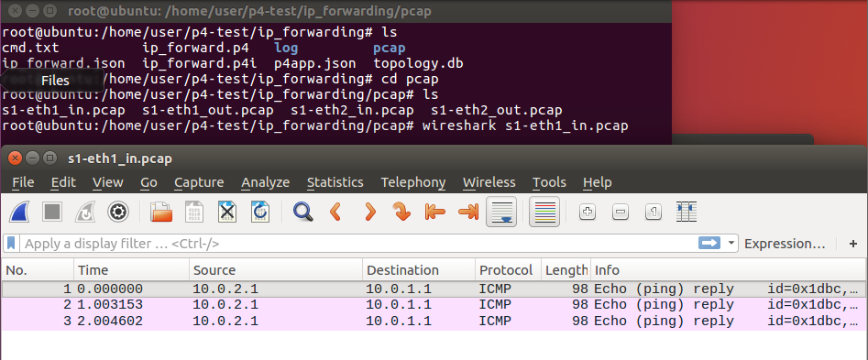Open the Telephony menu
868x360 pixels.
(x=413, y=182)
